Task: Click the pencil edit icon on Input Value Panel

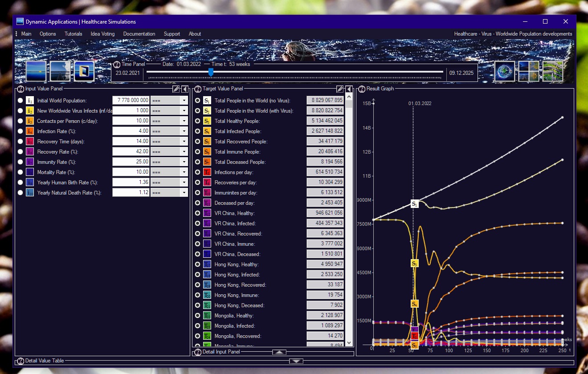Action: (176, 89)
